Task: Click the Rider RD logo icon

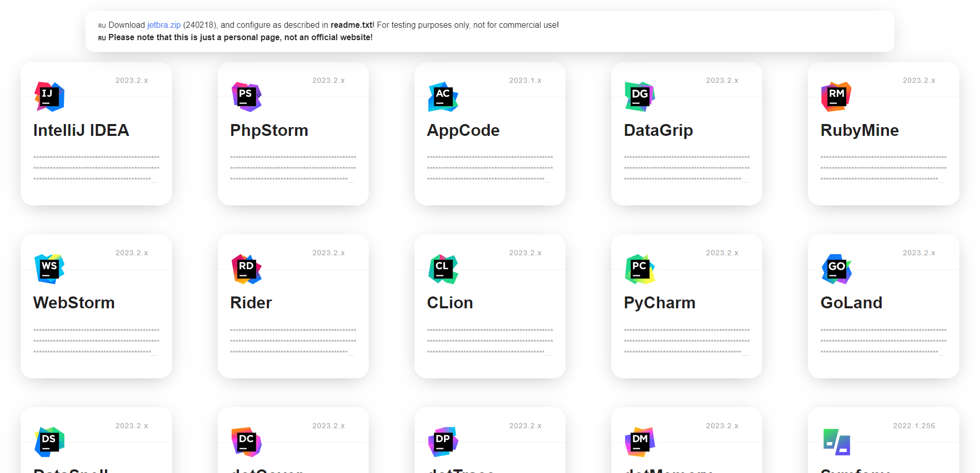Action: [246, 269]
